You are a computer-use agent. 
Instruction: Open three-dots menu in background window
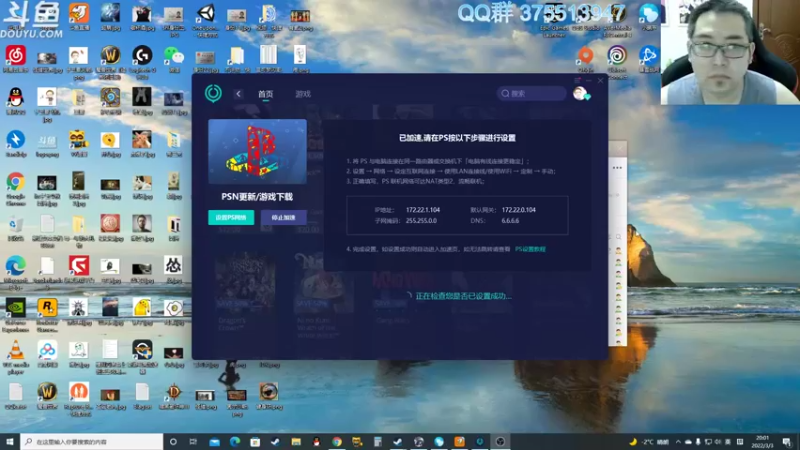pyautogui.click(x=617, y=167)
